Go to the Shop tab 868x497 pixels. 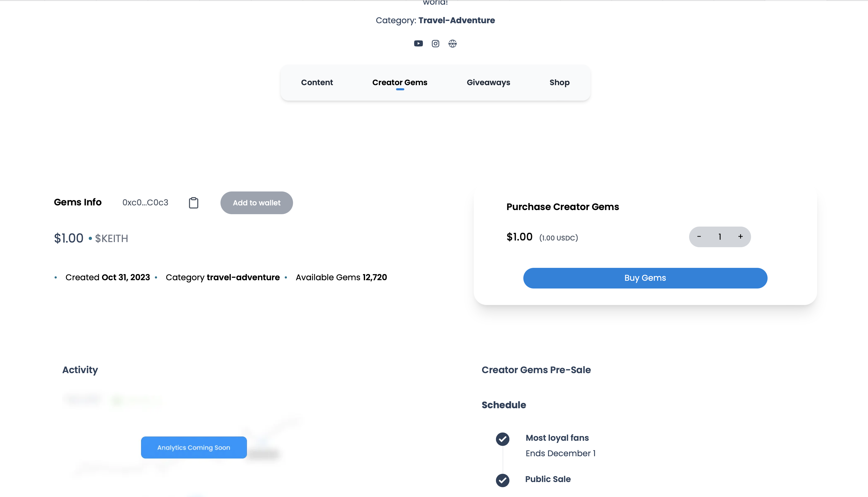coord(559,83)
